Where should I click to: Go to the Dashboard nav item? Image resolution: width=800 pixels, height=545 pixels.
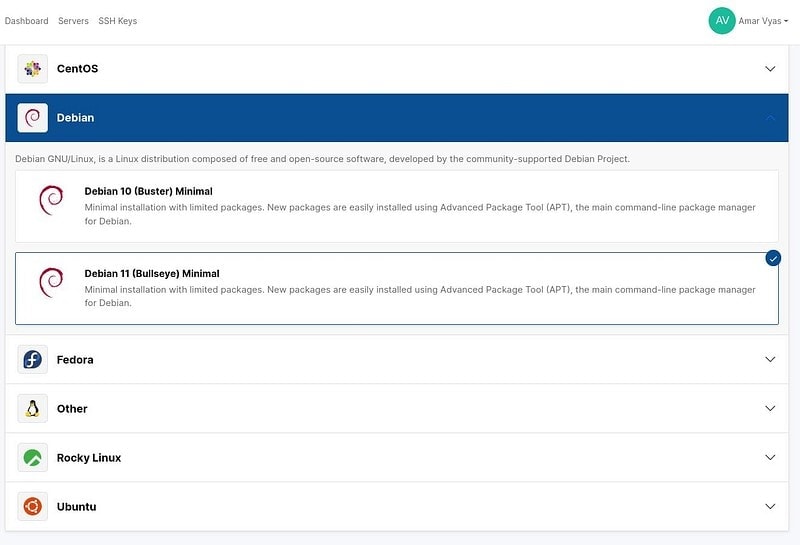27,21
